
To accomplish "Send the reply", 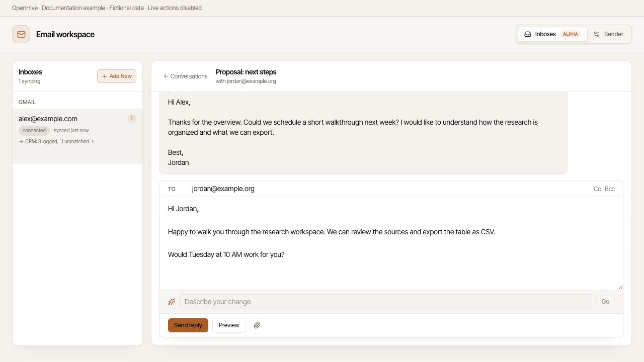I will pyautogui.click(x=188, y=325).
